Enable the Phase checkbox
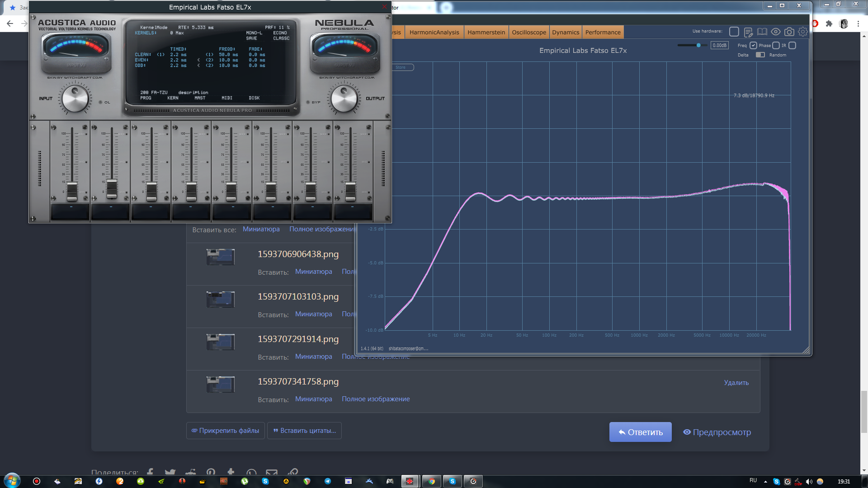The height and width of the screenshot is (488, 868). coord(776,46)
